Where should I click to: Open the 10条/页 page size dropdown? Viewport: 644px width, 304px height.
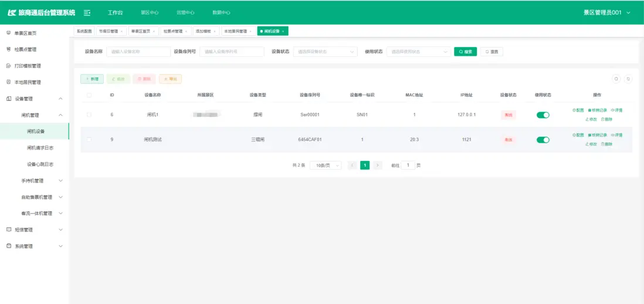[326, 165]
